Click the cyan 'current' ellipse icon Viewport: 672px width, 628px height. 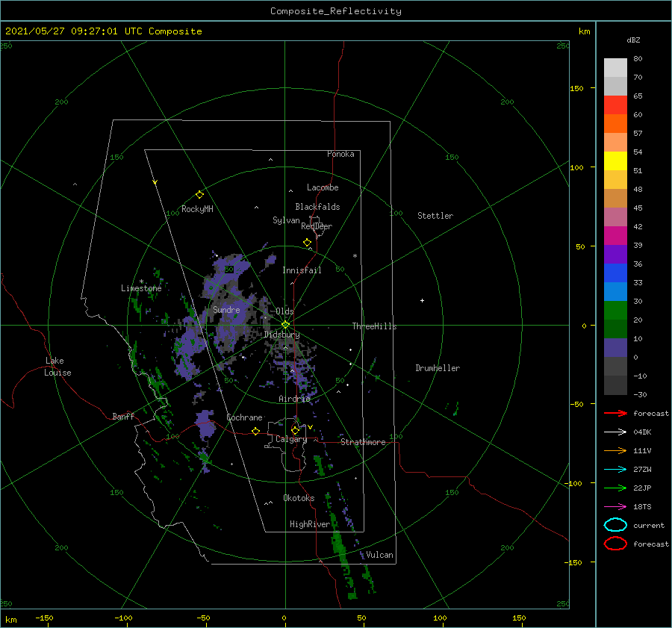tap(615, 525)
